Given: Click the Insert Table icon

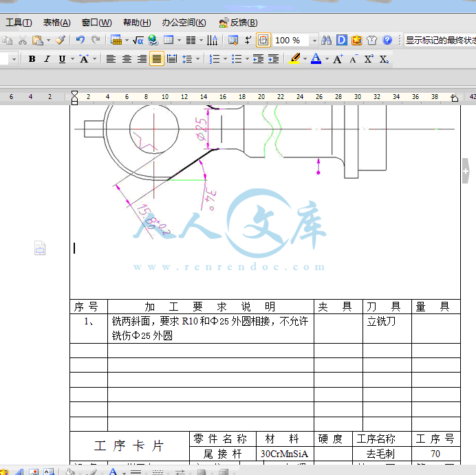Looking at the screenshot, I should click(116, 40).
